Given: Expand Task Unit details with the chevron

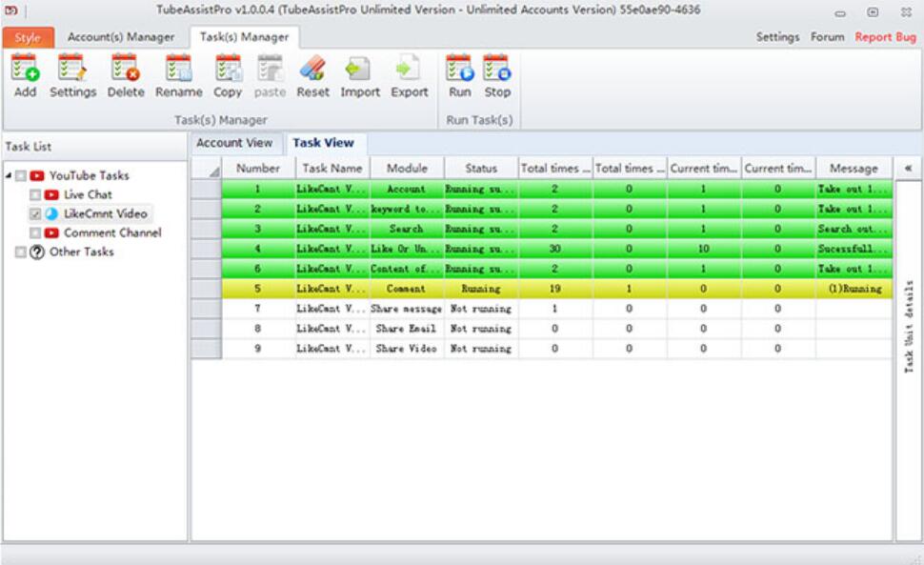Looking at the screenshot, I should coord(908,169).
